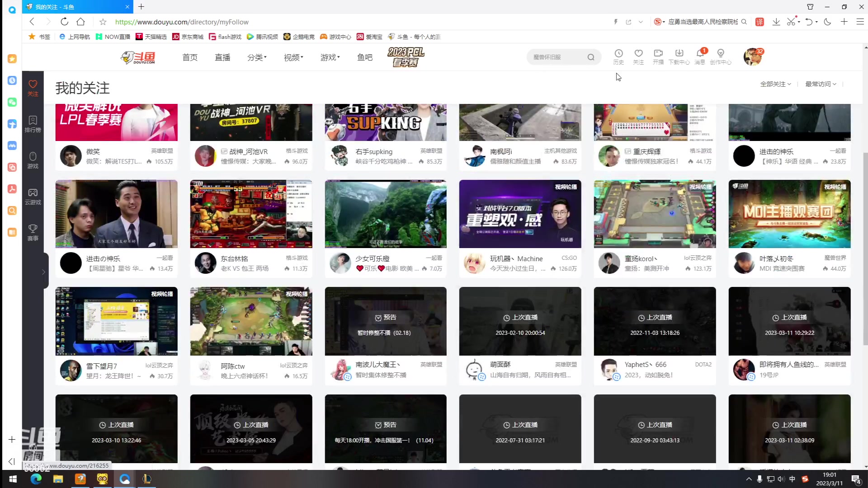Click the page vertical scrollbar
Viewport: 868px width, 488px height.
[865, 249]
